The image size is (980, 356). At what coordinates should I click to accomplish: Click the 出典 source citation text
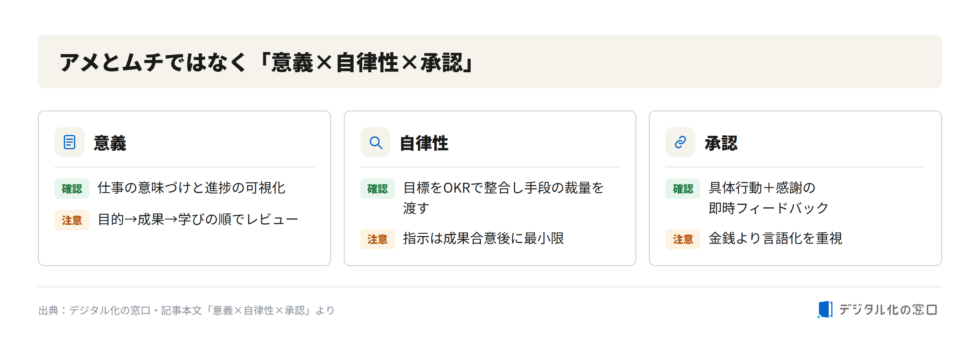[x=187, y=310]
